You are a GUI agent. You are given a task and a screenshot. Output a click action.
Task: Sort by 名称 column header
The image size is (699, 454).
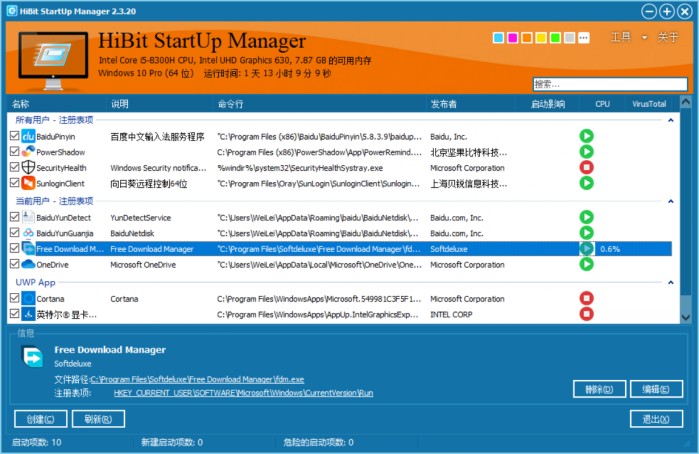click(x=57, y=104)
